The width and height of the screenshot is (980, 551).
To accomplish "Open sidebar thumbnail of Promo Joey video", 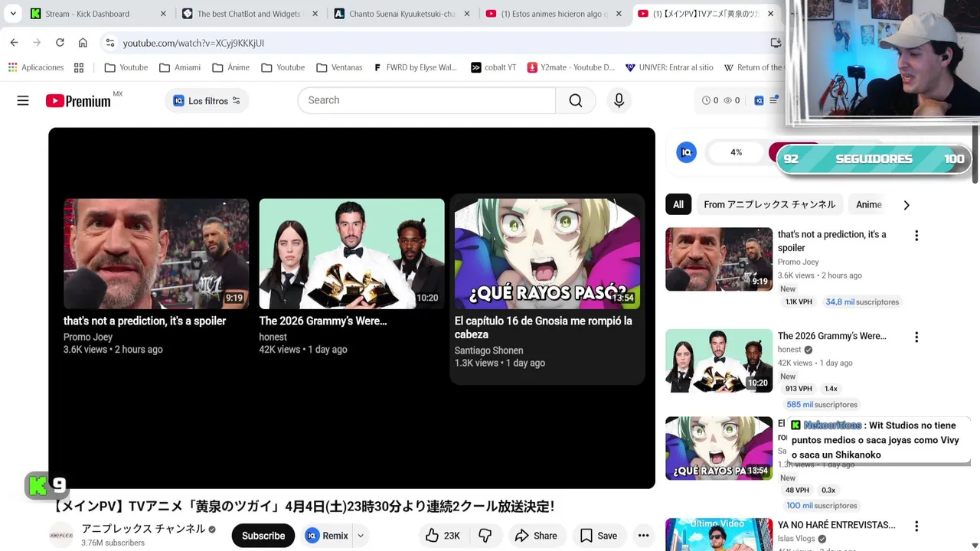I will 719,259.
